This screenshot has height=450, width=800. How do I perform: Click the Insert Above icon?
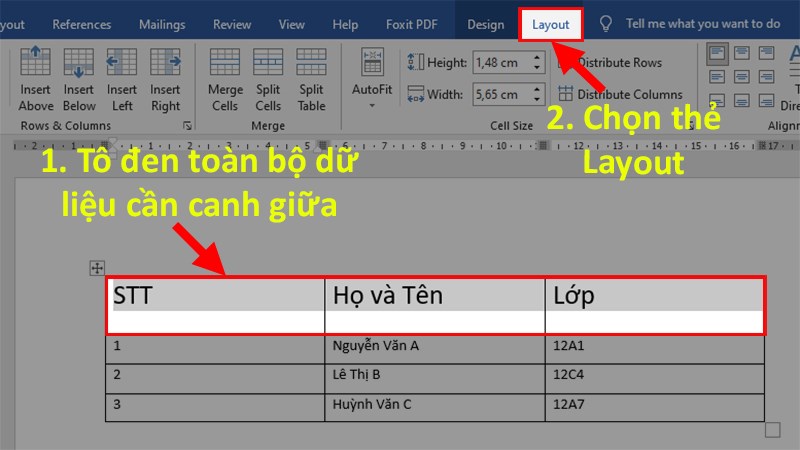click(x=35, y=61)
